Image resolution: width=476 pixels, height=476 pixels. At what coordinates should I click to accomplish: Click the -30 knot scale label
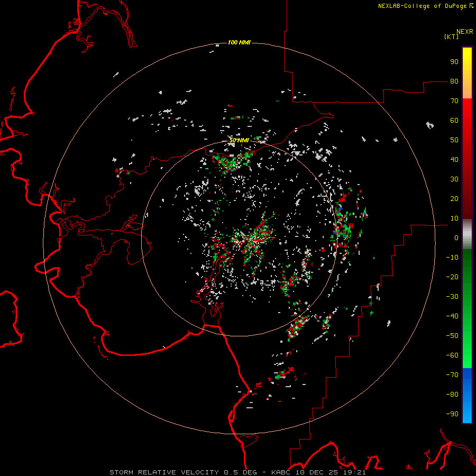point(452,297)
